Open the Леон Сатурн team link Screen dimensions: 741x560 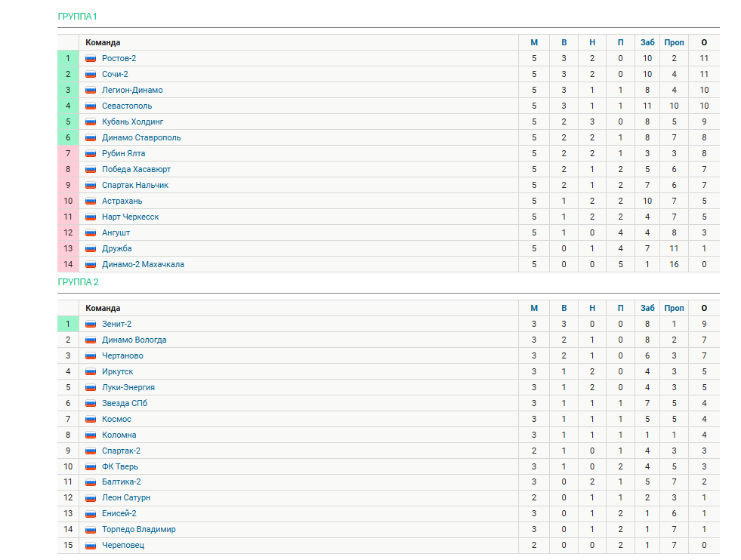[126, 497]
